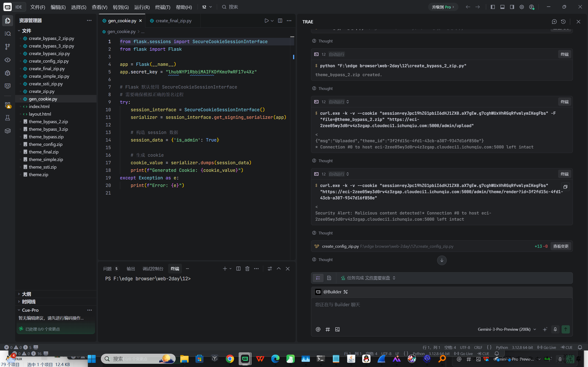This screenshot has height=367, width=588.
Task: Open the Run and Debug bug icon
Action: coord(8,73)
